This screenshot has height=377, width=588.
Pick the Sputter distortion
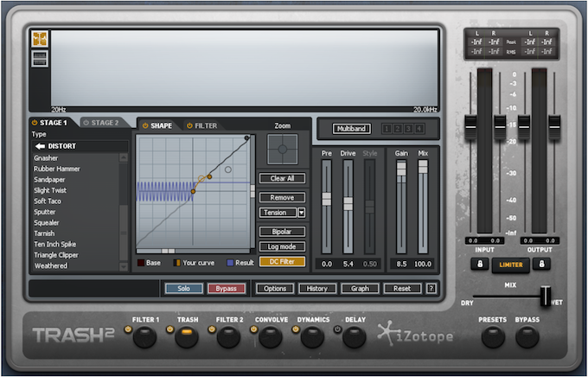tap(45, 212)
